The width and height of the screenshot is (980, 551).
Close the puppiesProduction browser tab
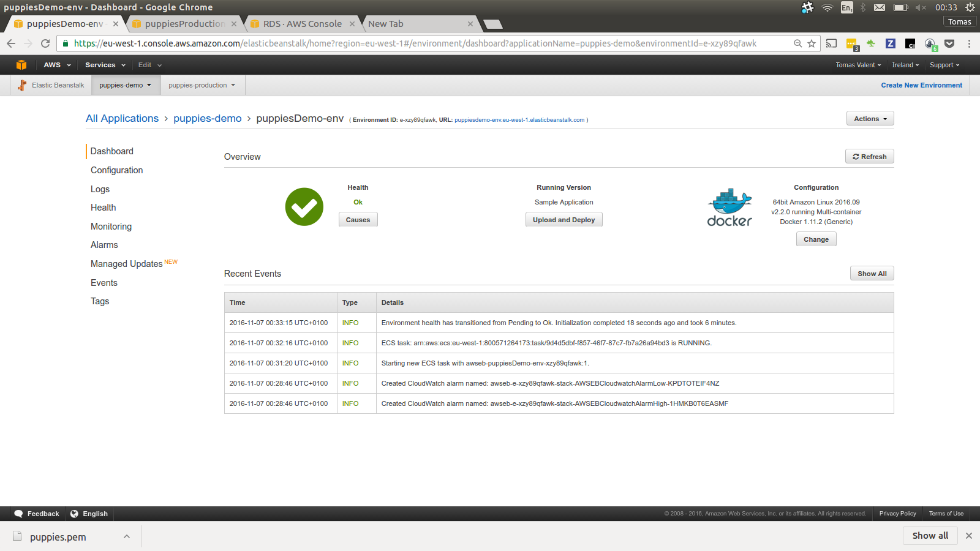[234, 24]
